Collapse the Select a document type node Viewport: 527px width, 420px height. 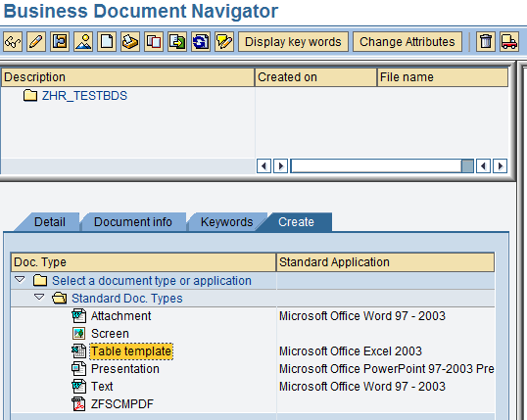(21, 280)
